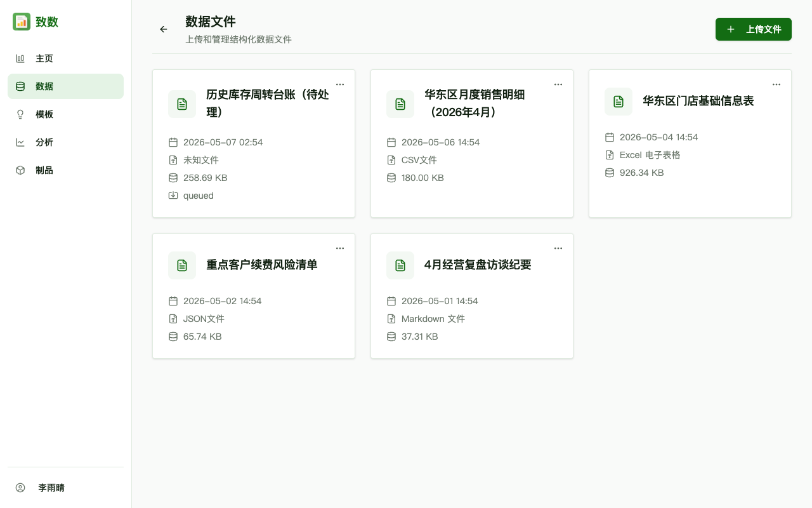Click file icon of 重点客户续费风险清单 card
The image size is (812, 508).
pos(182,265)
